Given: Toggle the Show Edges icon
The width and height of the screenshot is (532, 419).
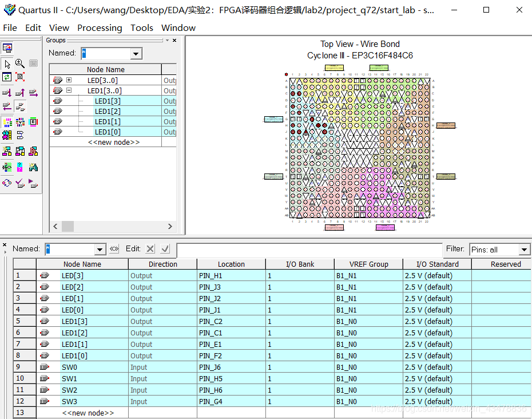Looking at the screenshot, I should pos(33,122).
